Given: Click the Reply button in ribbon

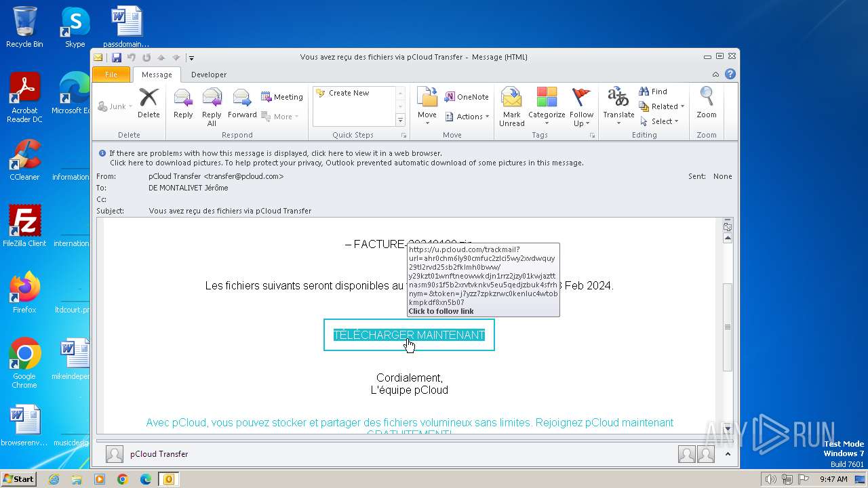Looking at the screenshot, I should pos(183,104).
